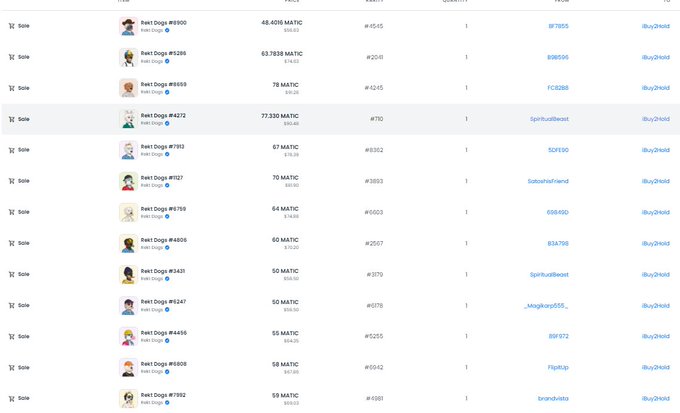Click the cart icon in Rekt Dogs #5286 row
Image resolution: width=680 pixels, height=413 pixels.
click(11, 57)
